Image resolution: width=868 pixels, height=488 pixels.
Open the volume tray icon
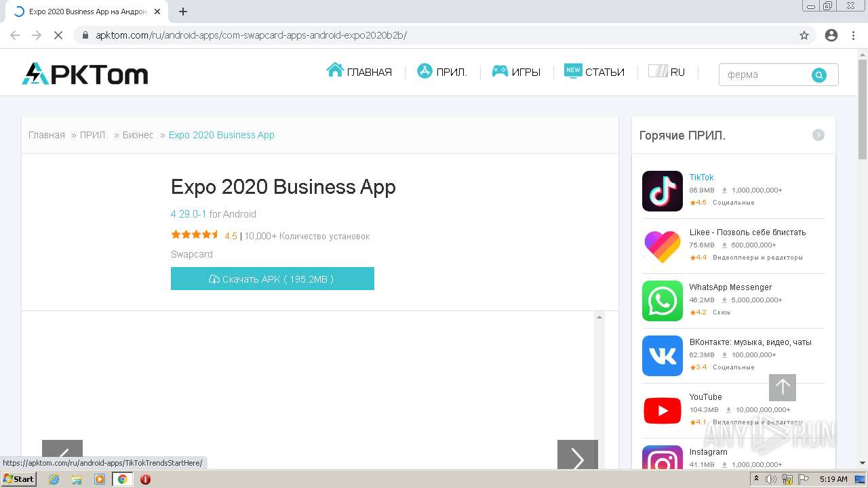click(x=771, y=479)
